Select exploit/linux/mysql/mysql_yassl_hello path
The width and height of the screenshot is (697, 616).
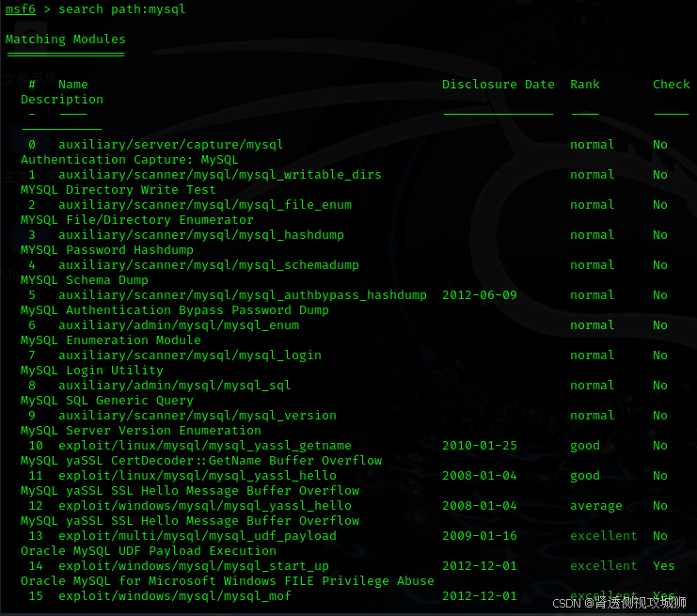pos(198,476)
